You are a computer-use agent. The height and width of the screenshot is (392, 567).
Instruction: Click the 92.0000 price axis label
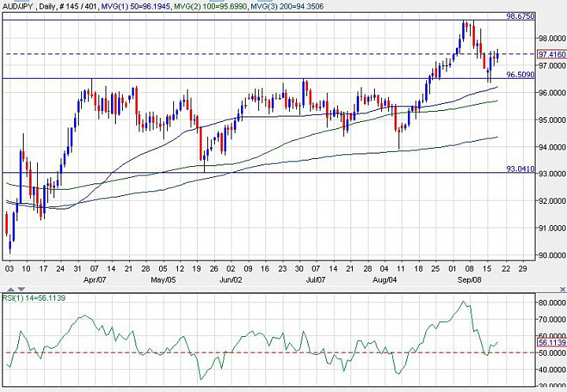click(x=552, y=201)
